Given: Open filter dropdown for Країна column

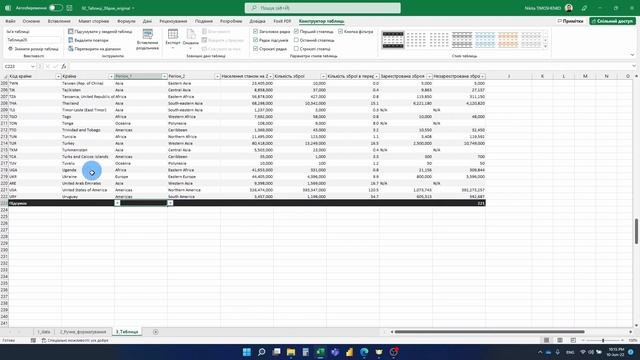Looking at the screenshot, I should 111,76.
